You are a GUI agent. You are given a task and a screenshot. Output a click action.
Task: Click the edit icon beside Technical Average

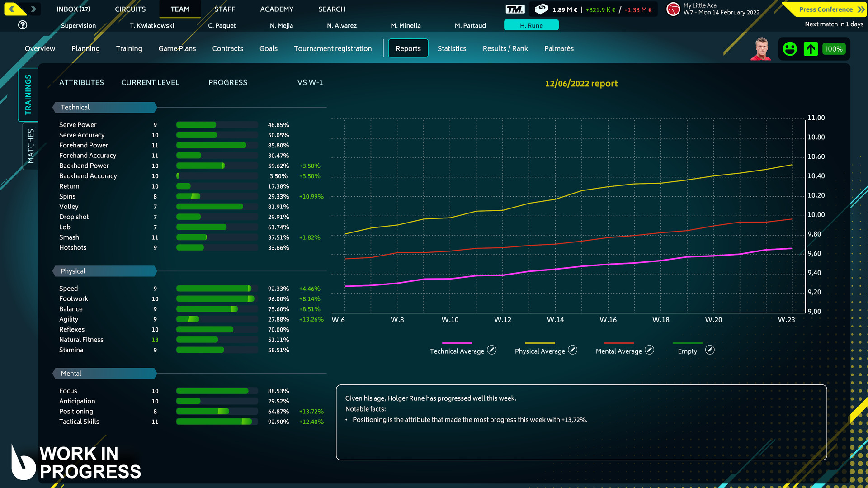coord(492,350)
